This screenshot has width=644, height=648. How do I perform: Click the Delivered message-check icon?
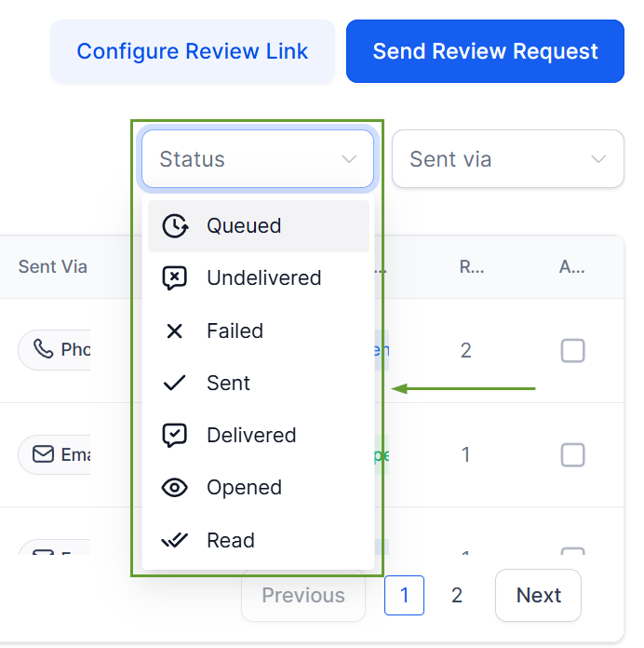tap(175, 436)
